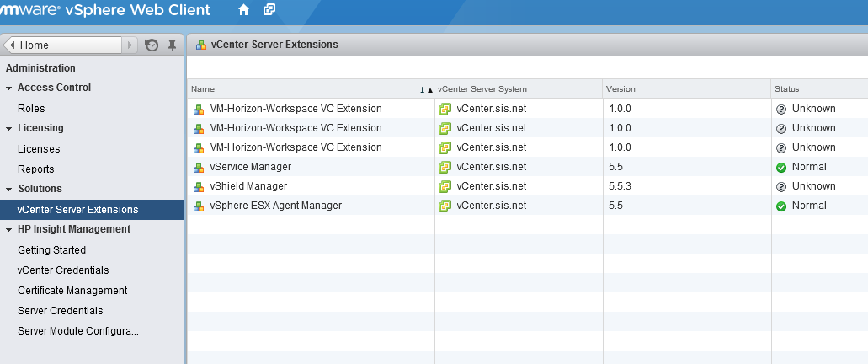Open the recent history clock icon
The image size is (868, 364).
pyautogui.click(x=152, y=45)
